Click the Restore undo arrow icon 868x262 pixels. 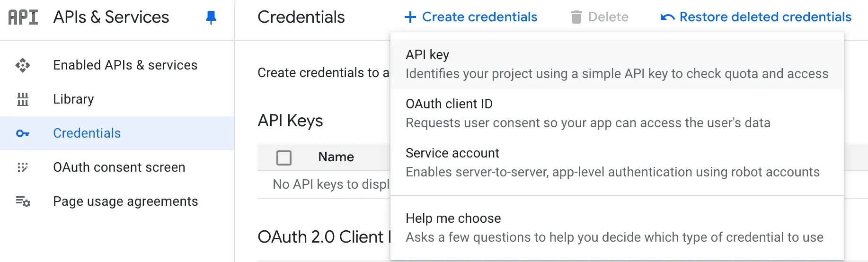[x=667, y=17]
